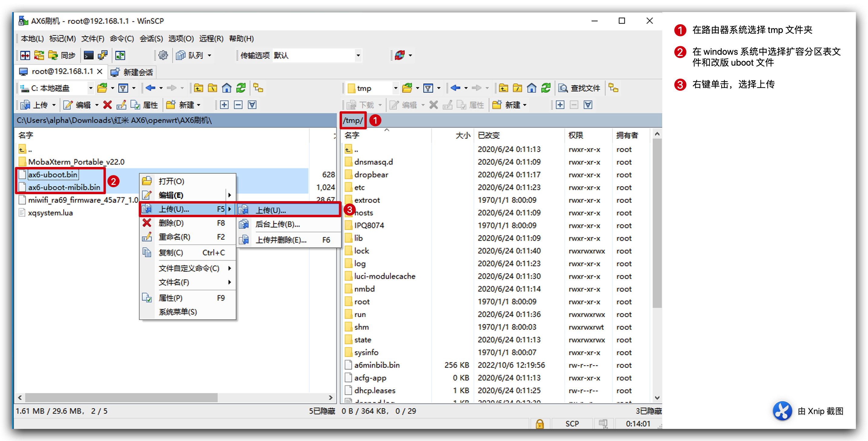Image resolution: width=868 pixels, height=441 pixels.
Task: Open preferences via the gear icon
Action: point(163,55)
